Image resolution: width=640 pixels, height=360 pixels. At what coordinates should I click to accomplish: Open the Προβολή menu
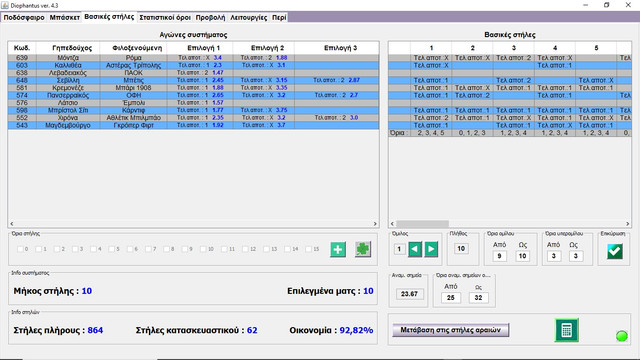click(x=210, y=18)
